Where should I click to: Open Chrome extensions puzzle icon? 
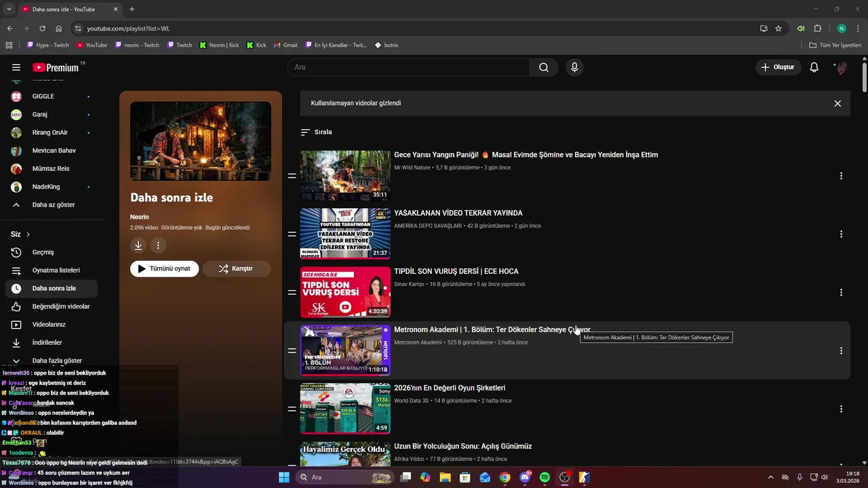(817, 28)
